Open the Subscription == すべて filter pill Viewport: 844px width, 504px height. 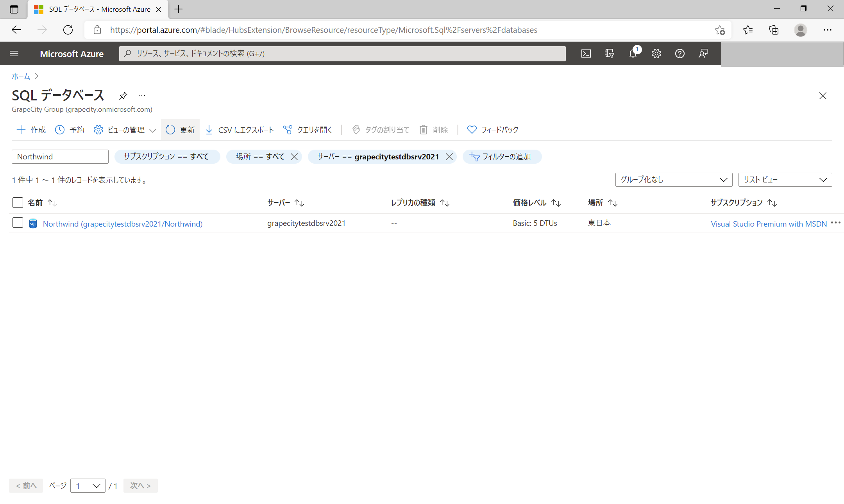166,157
